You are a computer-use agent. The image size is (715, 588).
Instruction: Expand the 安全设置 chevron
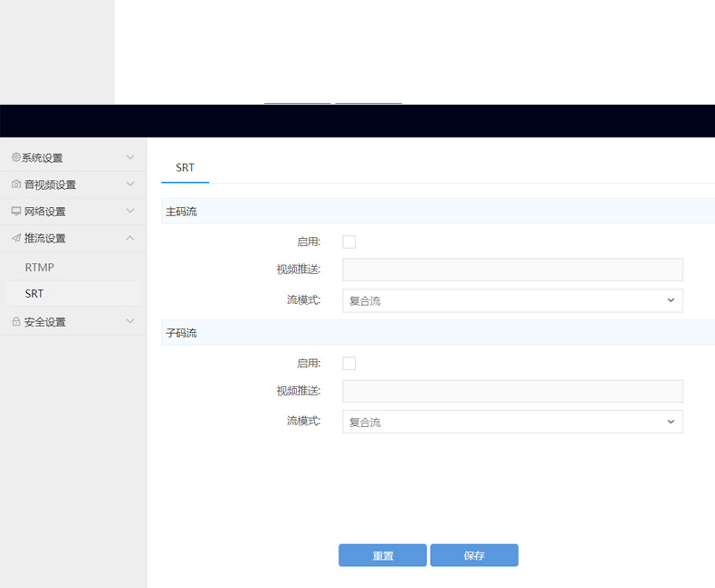point(130,321)
